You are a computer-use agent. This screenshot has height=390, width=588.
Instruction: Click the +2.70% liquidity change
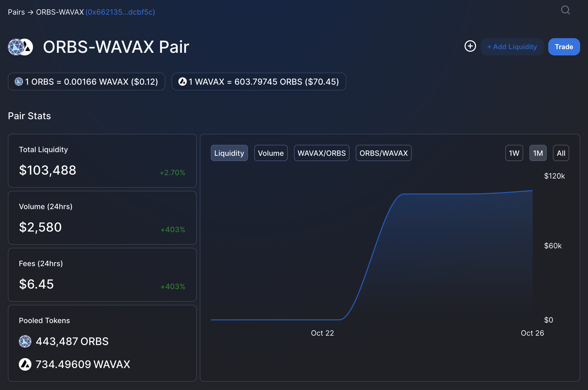pos(172,173)
